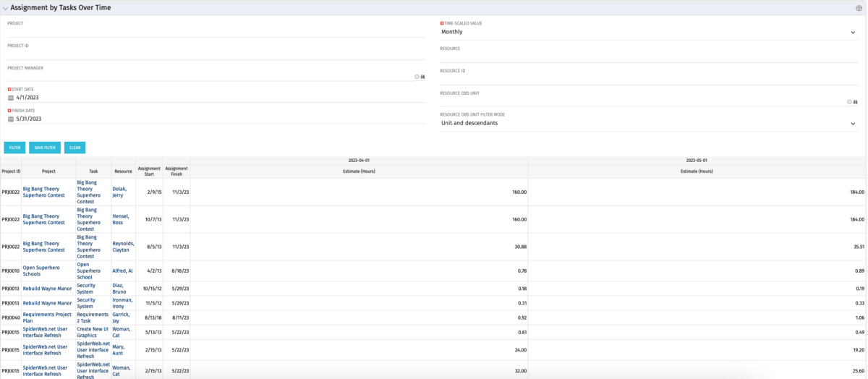The width and height of the screenshot is (868, 379).
Task: Open the Create New UI Graphics task link
Action: coord(93,332)
